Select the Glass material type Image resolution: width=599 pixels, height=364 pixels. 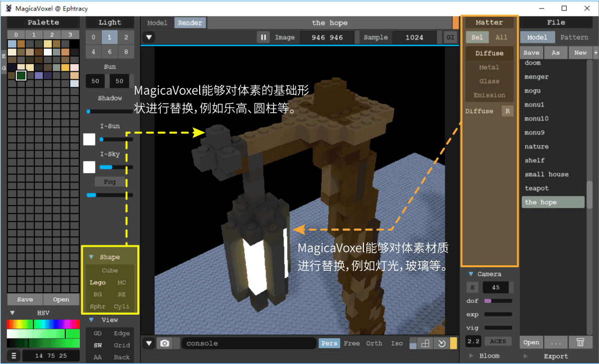coord(489,81)
